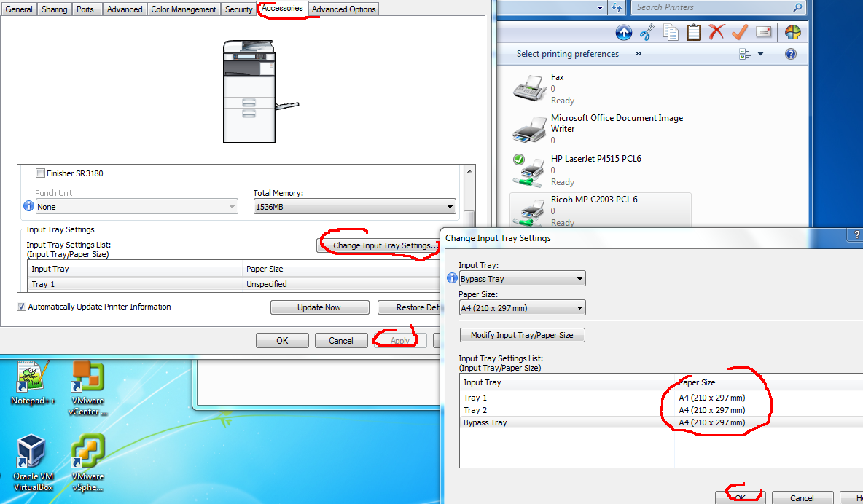The height and width of the screenshot is (504, 863).
Task: Open Oracle VM VirtualBox desktop shortcut
Action: click(33, 462)
